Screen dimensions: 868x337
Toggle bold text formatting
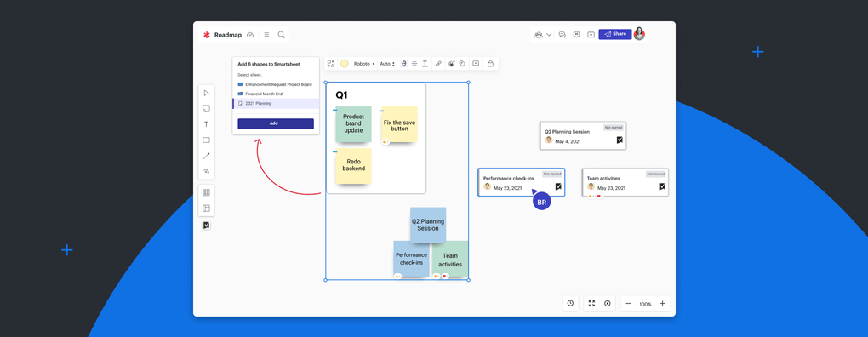tap(403, 64)
